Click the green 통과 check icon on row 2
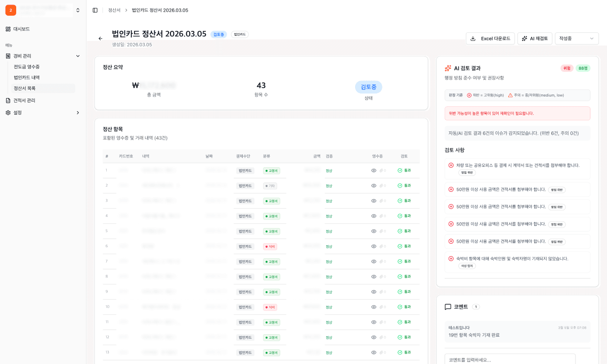 [x=400, y=186]
